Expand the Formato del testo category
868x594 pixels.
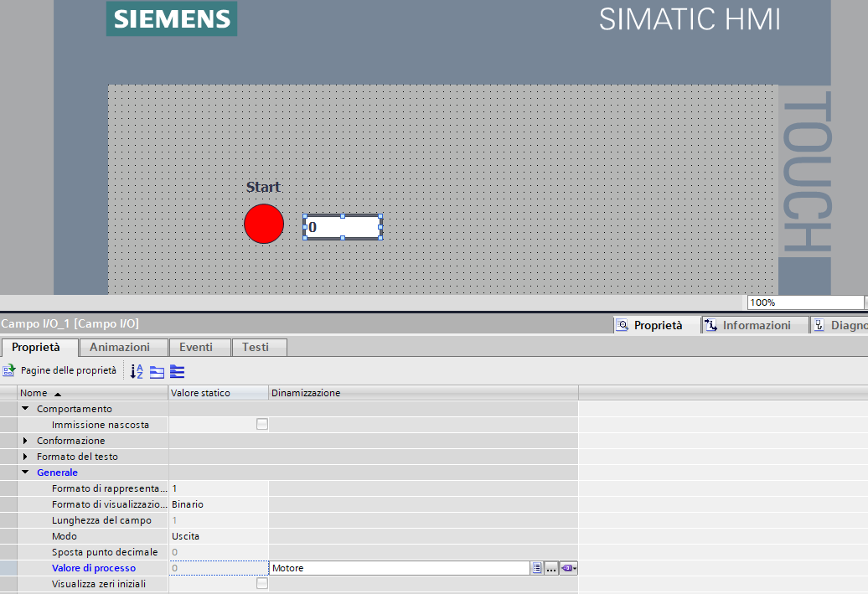pyautogui.click(x=25, y=457)
